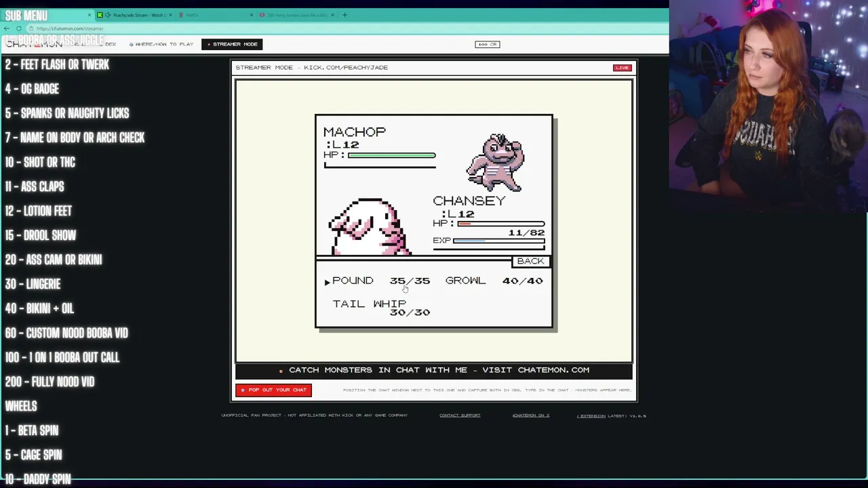Screen dimensions: 868x488
Task: Click TAIL WHIP's 30/30 PP count
Action: [410, 312]
